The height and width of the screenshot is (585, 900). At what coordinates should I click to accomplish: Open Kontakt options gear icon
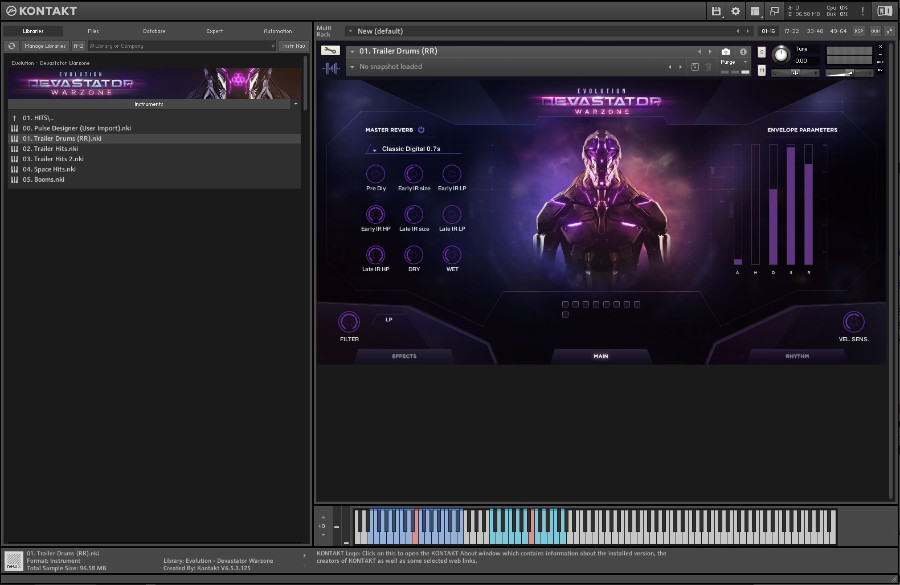(x=736, y=11)
